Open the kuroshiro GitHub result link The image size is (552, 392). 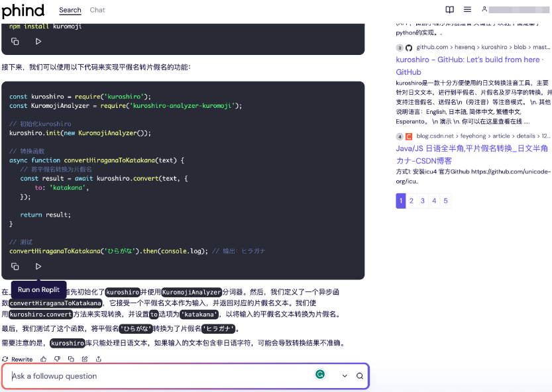(470, 66)
